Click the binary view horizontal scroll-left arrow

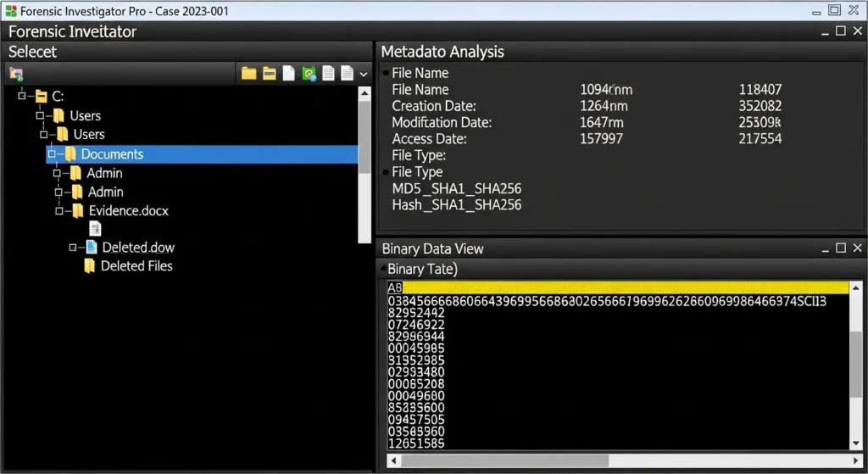tap(393, 460)
